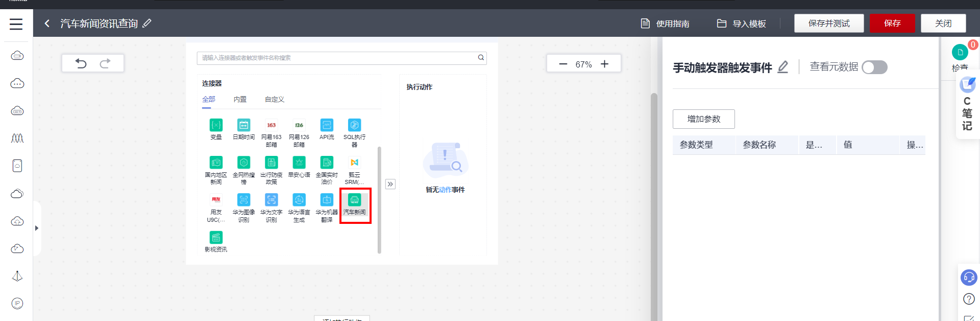980x321 pixels.
Task: Choose the 甄云SRM connector
Action: point(354,163)
